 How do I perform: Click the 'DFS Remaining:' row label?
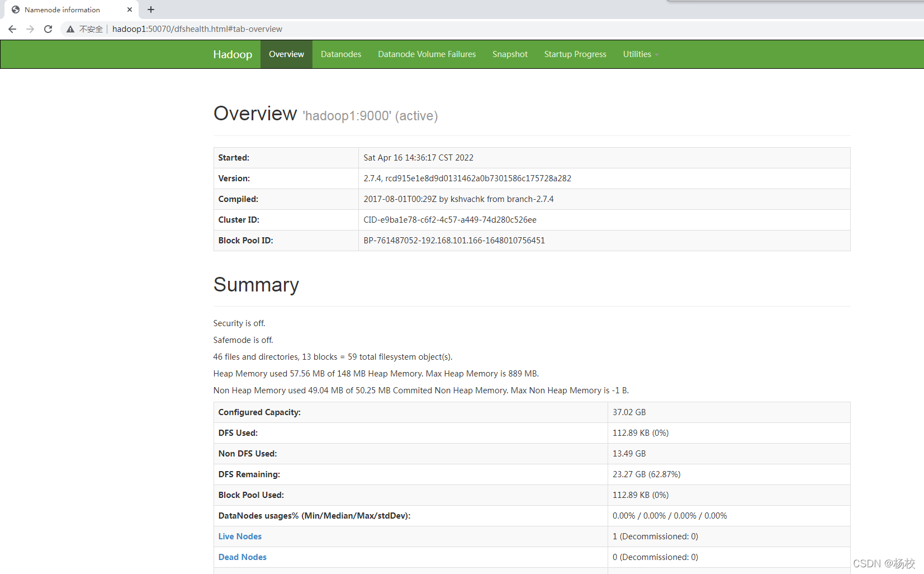(x=249, y=474)
